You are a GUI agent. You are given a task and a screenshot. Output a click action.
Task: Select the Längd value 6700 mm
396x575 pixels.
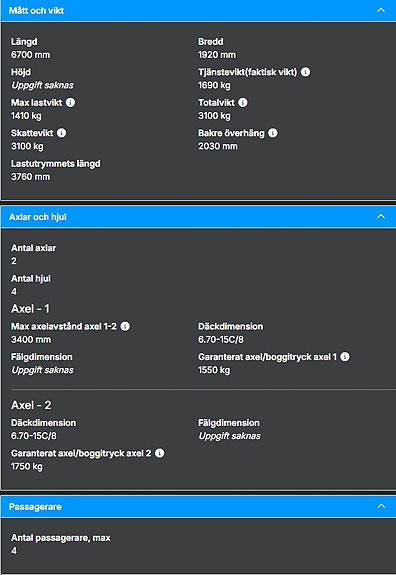(30, 55)
